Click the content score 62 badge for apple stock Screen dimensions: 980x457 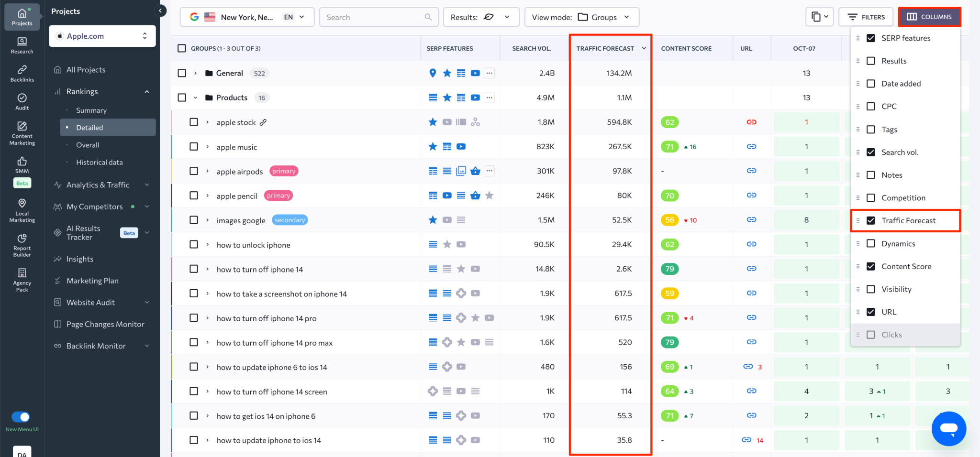669,122
